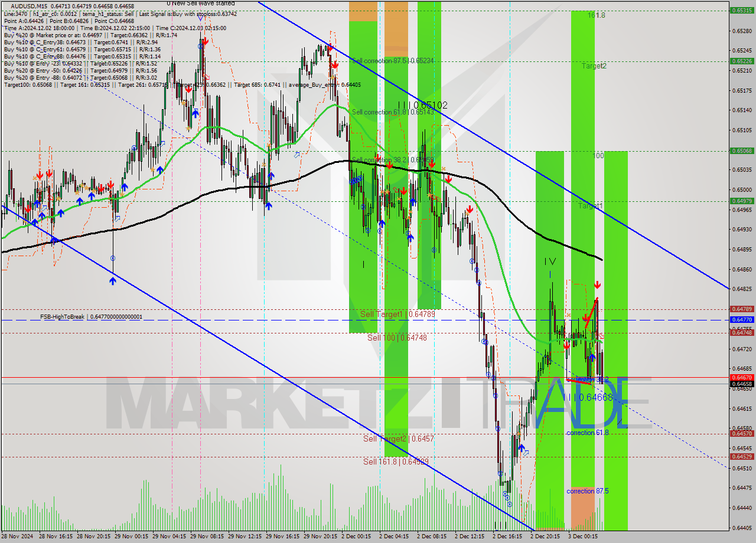Select red price tag 0.64748 on axis
756x543 pixels.
pyautogui.click(x=742, y=332)
